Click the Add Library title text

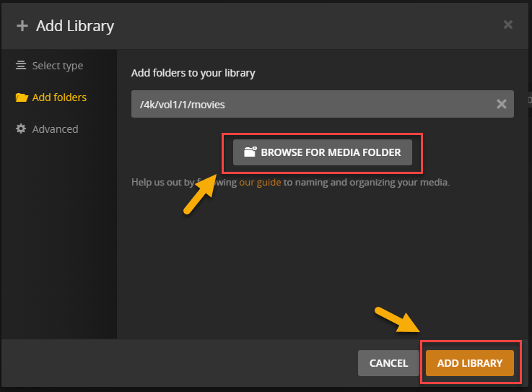coord(75,26)
